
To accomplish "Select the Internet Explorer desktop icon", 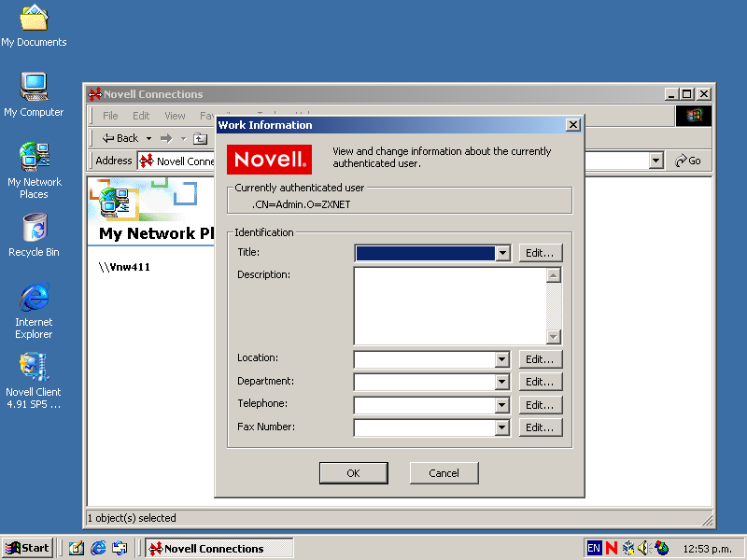I will click(34, 311).
